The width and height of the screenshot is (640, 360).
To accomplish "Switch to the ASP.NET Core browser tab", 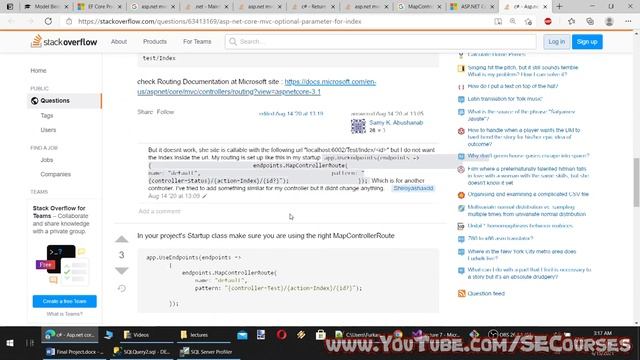I will [472, 7].
